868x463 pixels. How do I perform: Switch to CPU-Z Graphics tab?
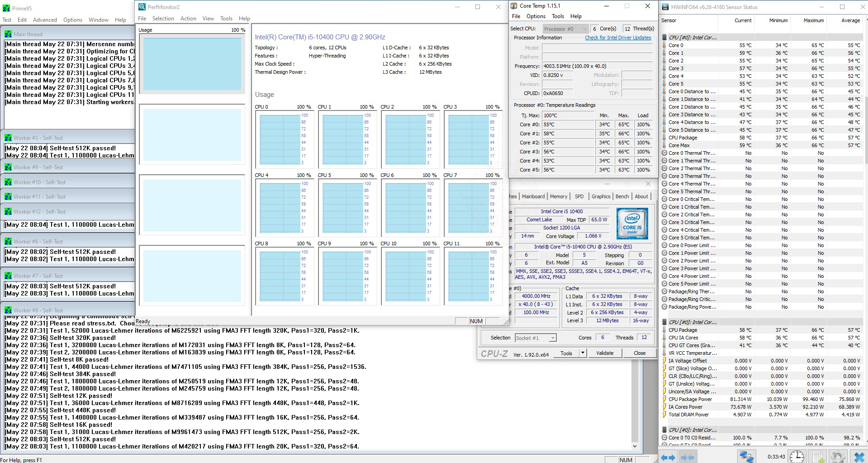click(601, 196)
